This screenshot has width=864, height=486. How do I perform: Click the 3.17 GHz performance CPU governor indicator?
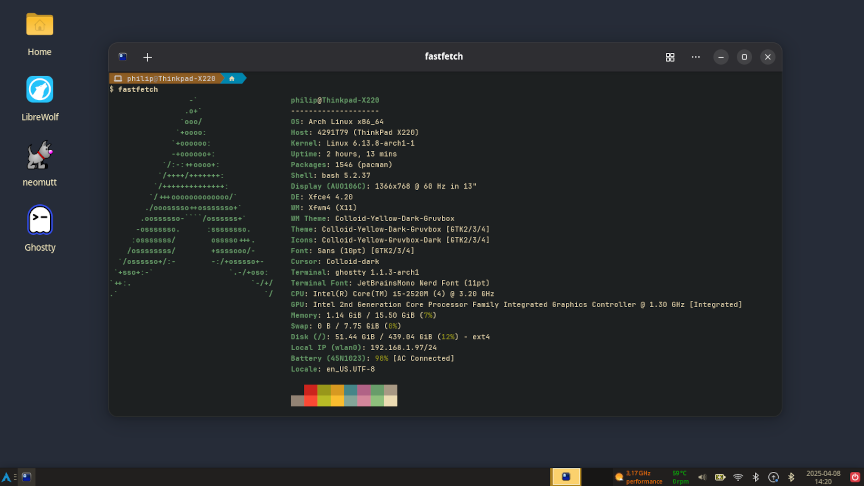coord(644,477)
